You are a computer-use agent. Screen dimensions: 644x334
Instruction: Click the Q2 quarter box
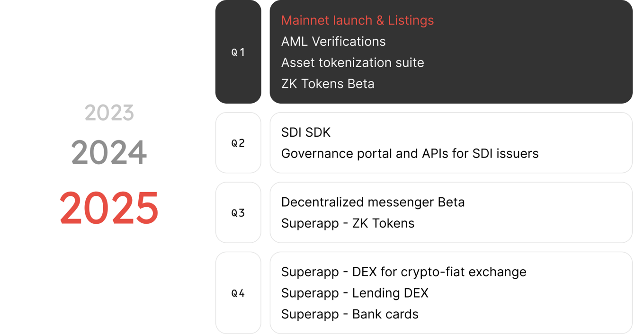pos(238,143)
